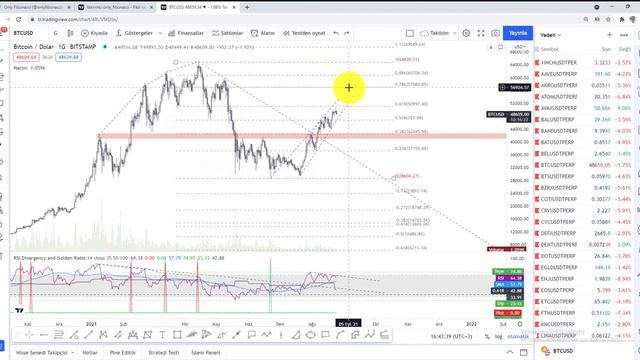Screen dimensions: 640x360
Task: Open the watchlist three-dots menu
Action: tap(624, 35)
